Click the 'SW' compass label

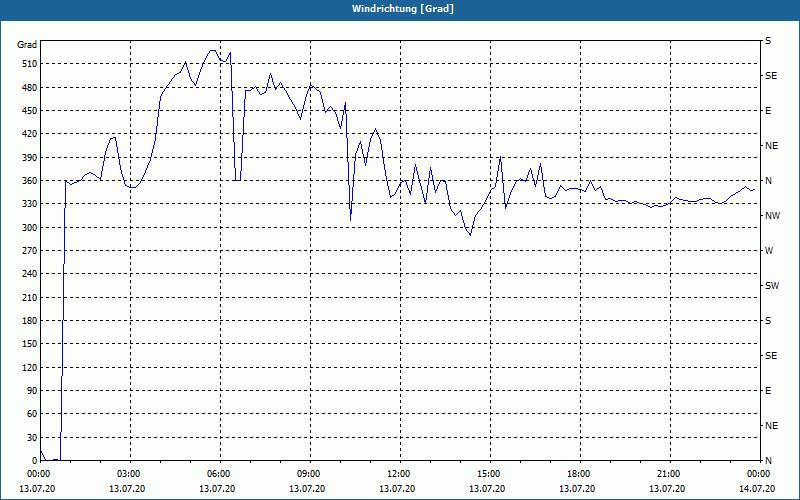coord(772,286)
